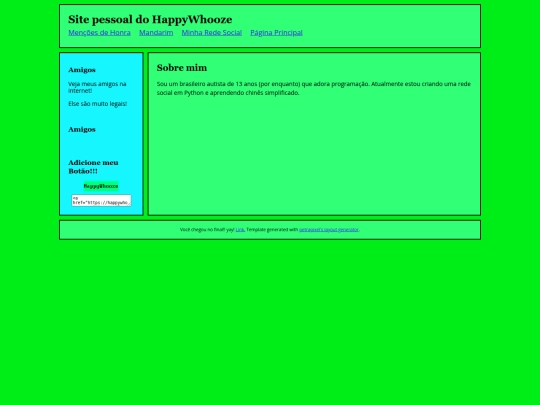Click the 'Site pessoal do HappyWhooze' title
The height and width of the screenshot is (405, 540).
point(150,19)
